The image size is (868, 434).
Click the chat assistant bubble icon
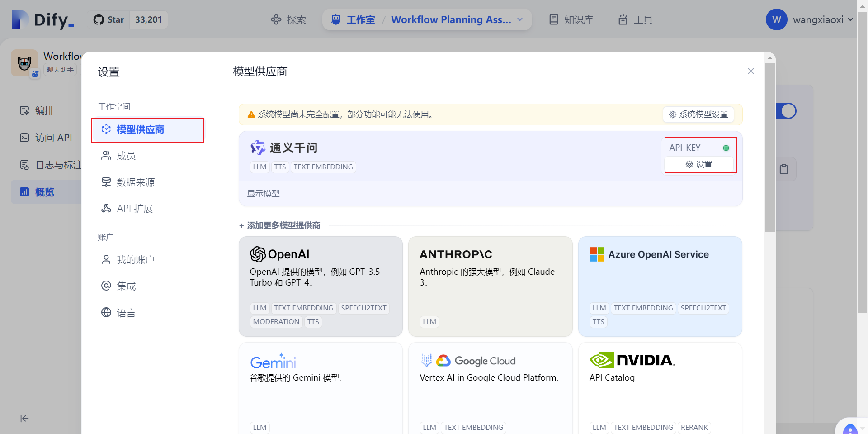(x=850, y=428)
